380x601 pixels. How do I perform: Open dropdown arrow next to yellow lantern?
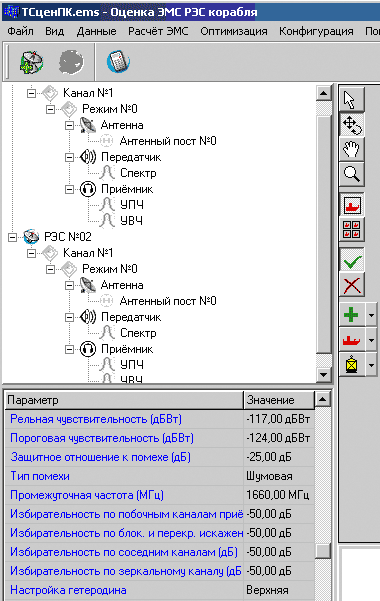tap(371, 364)
